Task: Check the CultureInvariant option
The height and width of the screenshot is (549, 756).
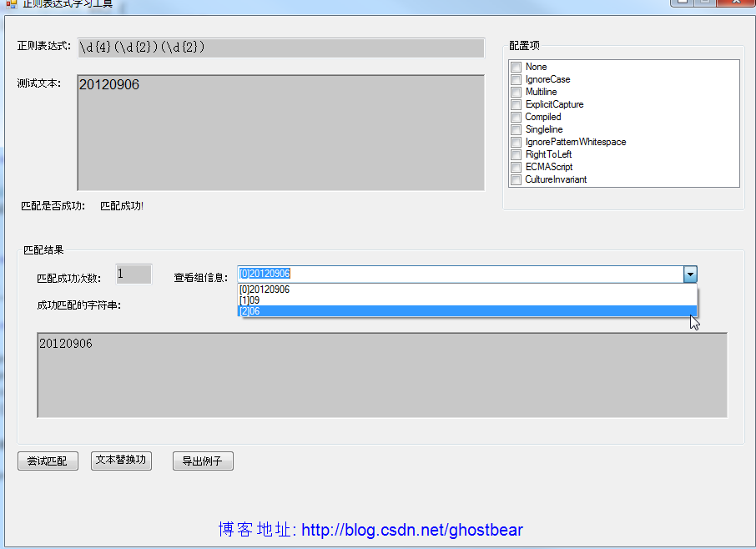Action: click(516, 179)
